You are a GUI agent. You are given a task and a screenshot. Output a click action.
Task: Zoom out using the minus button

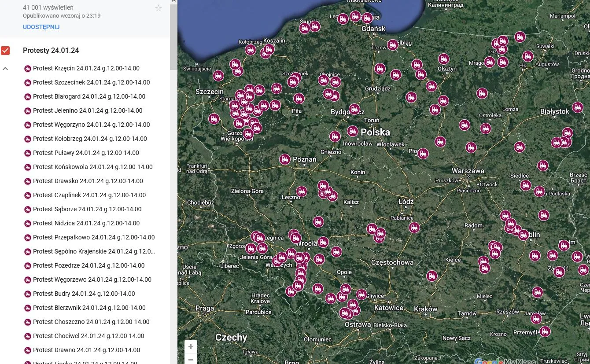tap(191, 360)
